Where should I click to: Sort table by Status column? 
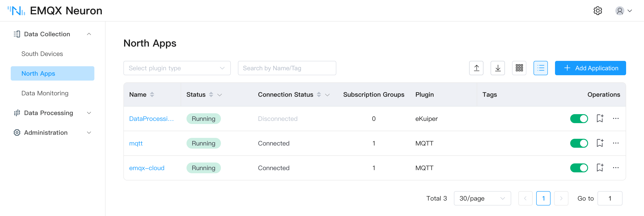(211, 95)
